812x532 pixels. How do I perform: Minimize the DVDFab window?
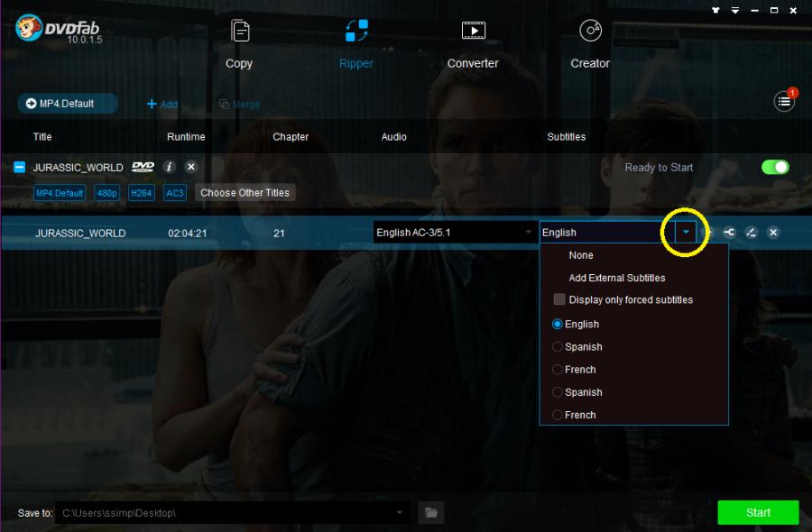754,10
